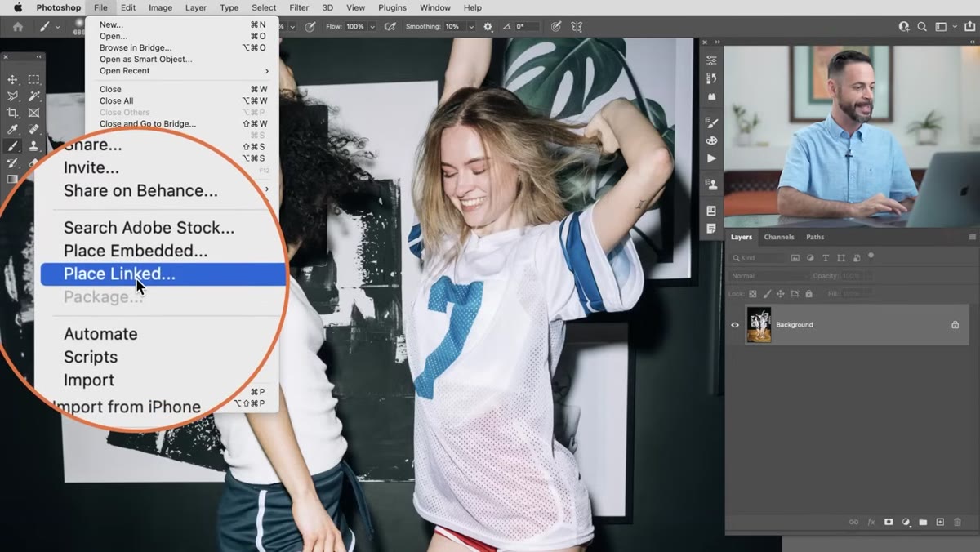Click the symmetry butterfly icon
The width and height of the screenshot is (980, 552).
coord(577,27)
